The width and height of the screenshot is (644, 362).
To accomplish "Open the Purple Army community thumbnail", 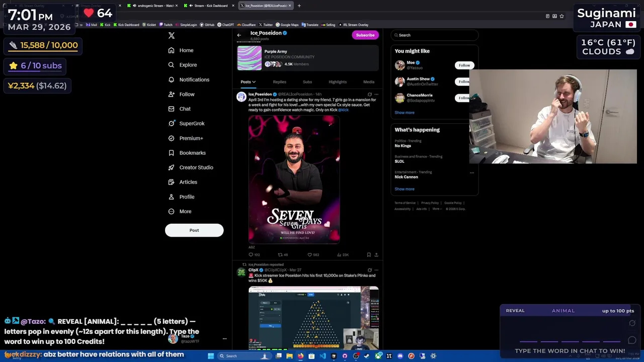I will [x=250, y=58].
